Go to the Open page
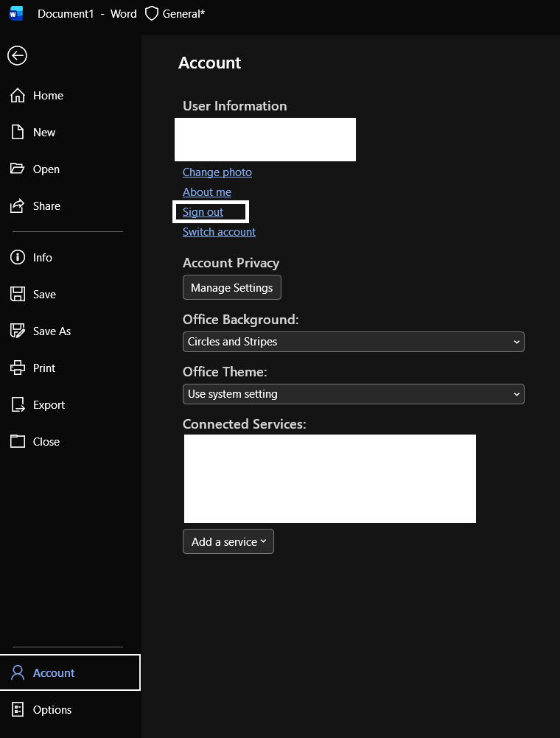 click(70, 169)
